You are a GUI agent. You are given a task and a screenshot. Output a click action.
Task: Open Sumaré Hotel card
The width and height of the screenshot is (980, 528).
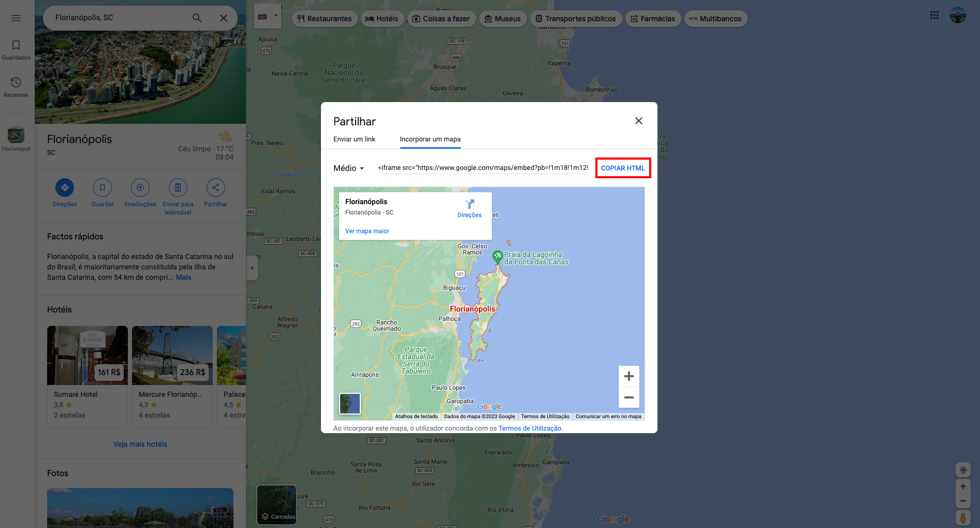(87, 377)
